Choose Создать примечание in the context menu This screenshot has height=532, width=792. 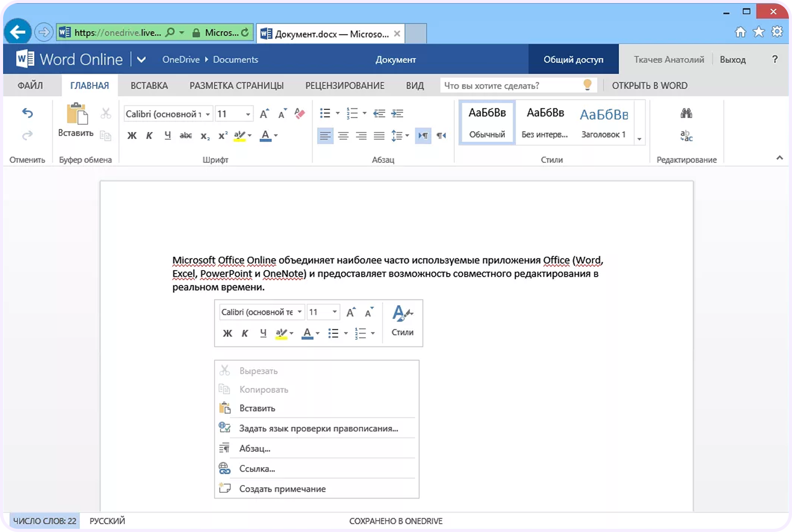[x=317, y=489]
